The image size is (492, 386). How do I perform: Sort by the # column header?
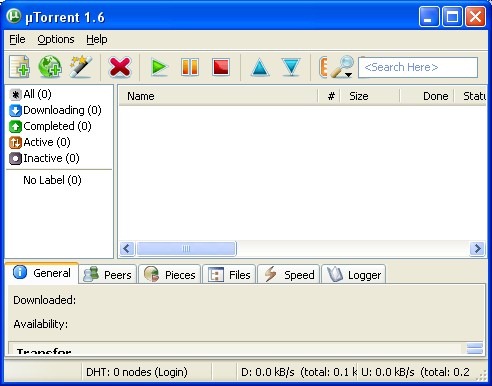329,96
